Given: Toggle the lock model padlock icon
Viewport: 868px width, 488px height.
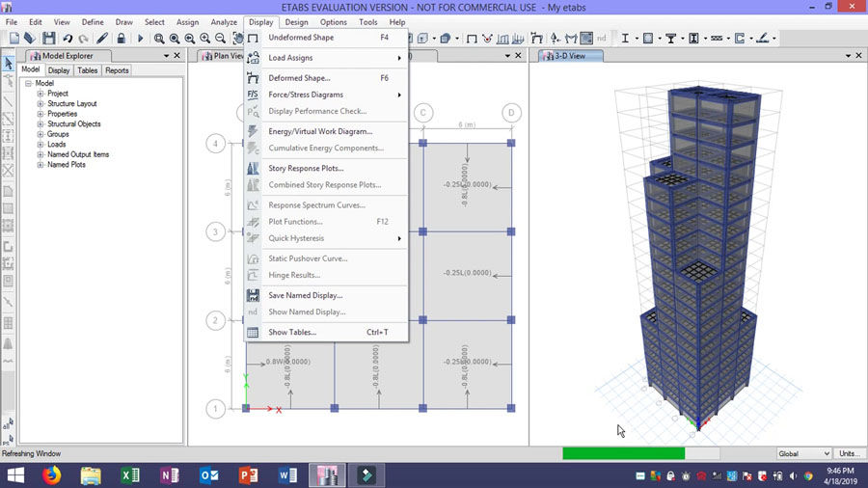Looking at the screenshot, I should point(121,39).
